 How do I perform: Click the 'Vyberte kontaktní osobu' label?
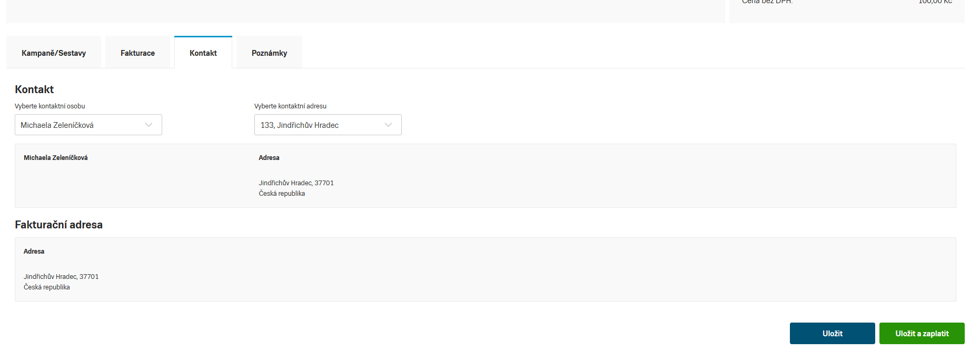pos(50,106)
